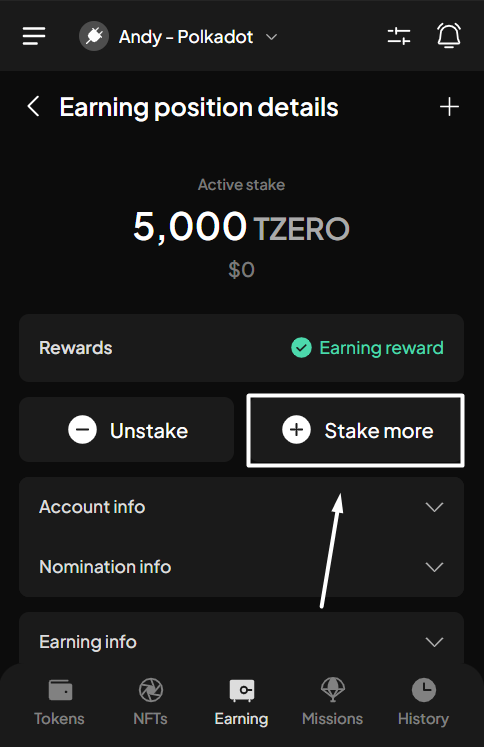The width and height of the screenshot is (484, 747).
Task: Switch to the NFTs tab
Action: point(151,703)
